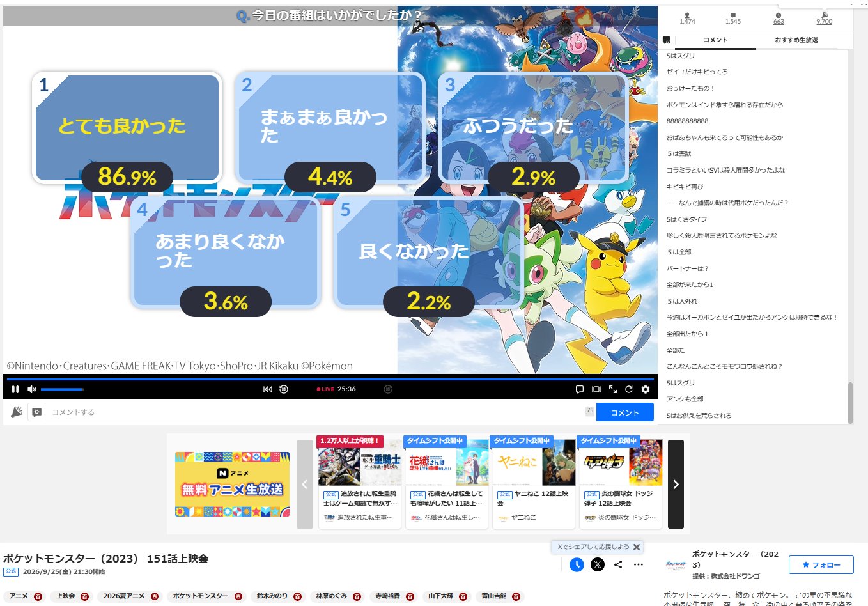Reload the player with refresh icon
Image resolution: width=868 pixels, height=606 pixels.
tap(629, 389)
